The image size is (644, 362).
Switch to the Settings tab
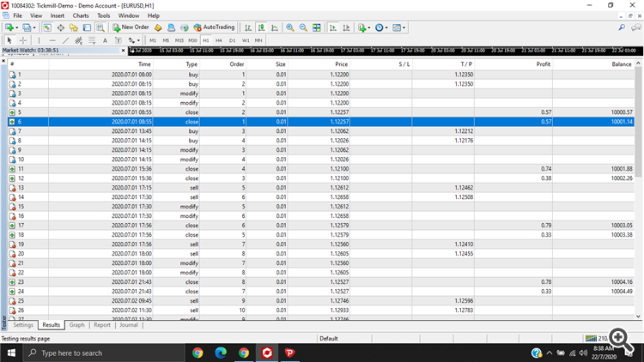23,324
